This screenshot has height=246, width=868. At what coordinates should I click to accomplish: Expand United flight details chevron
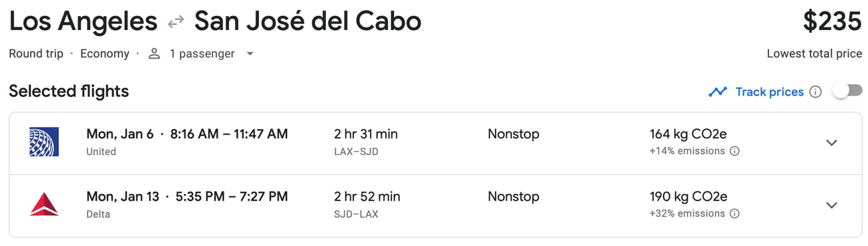[831, 142]
